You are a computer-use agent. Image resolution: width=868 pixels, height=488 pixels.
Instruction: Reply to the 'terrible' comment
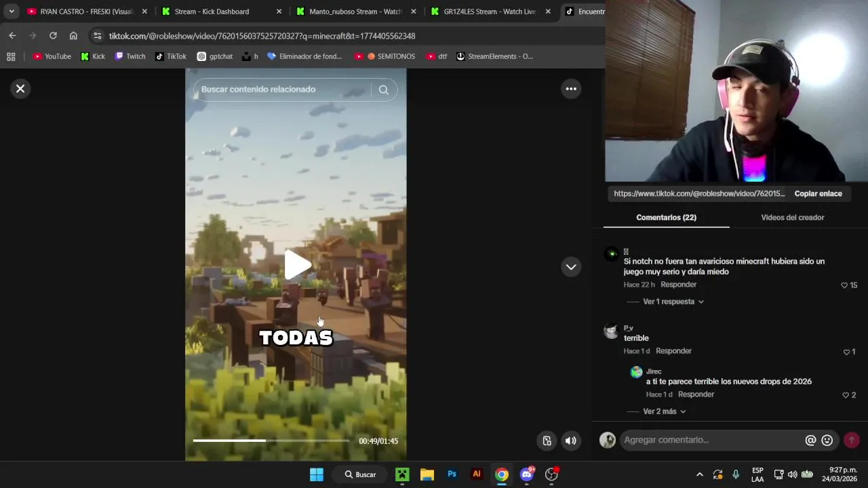[673, 351]
